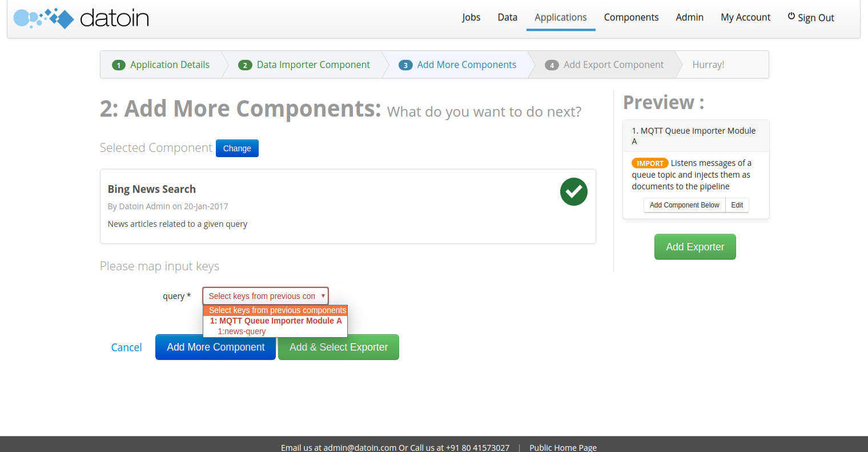Select the 1:news-query option
The image size is (868, 452).
pyautogui.click(x=275, y=331)
